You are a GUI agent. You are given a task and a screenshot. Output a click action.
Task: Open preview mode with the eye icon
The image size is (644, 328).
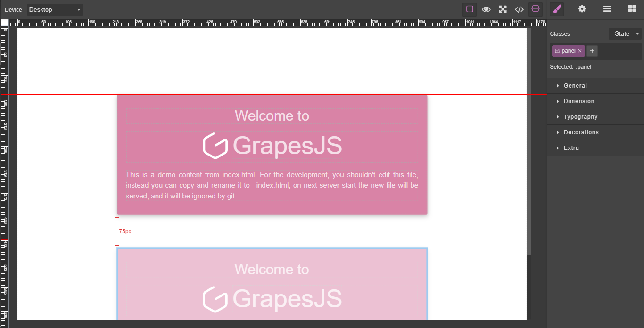(x=486, y=9)
